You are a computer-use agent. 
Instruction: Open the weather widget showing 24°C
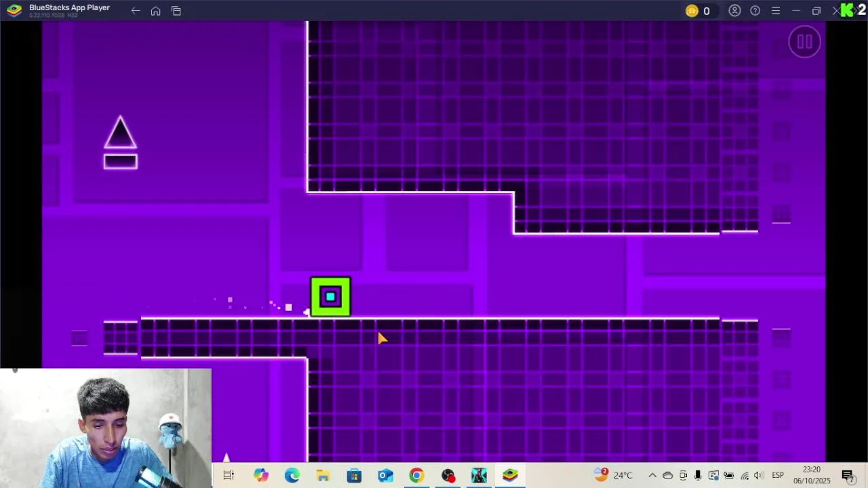point(612,475)
